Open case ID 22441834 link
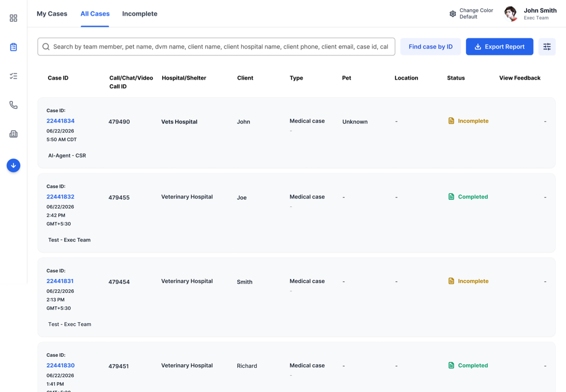 coord(60,121)
